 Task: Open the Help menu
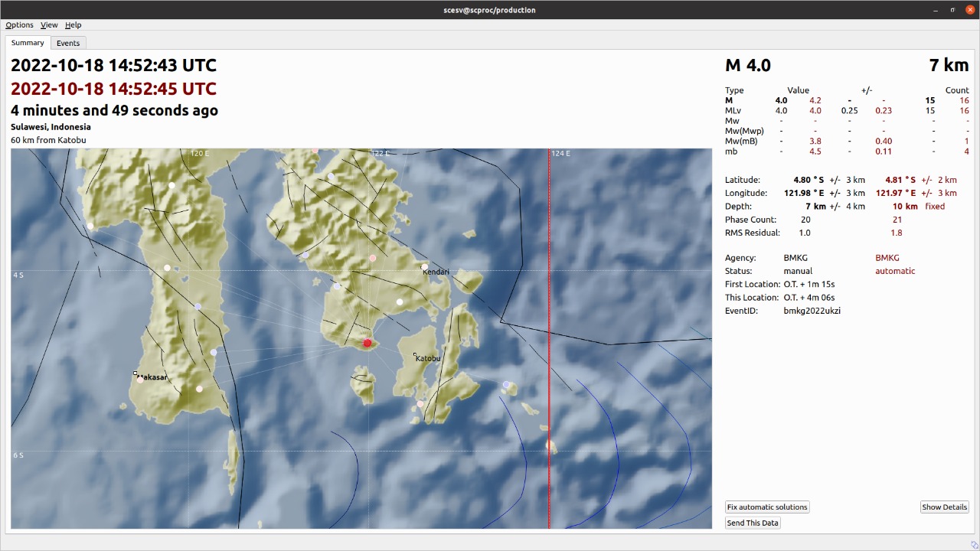[x=73, y=25]
